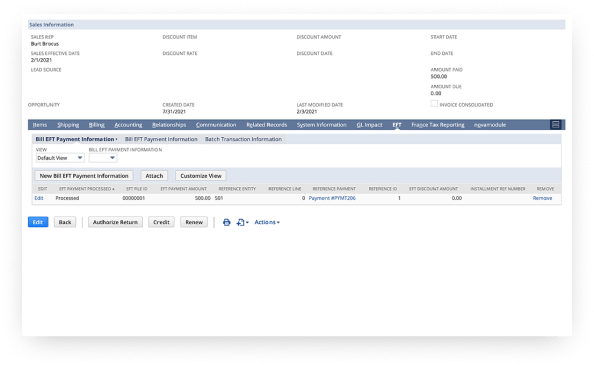Click last modified date 2/3/2021 value
Image resolution: width=594 pixels, height=367 pixels.
coord(306,112)
